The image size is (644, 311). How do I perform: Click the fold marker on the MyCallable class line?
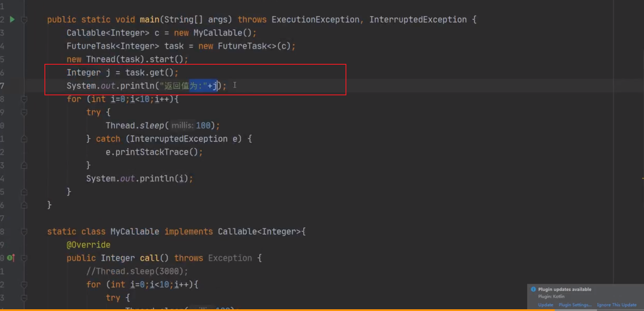24,231
